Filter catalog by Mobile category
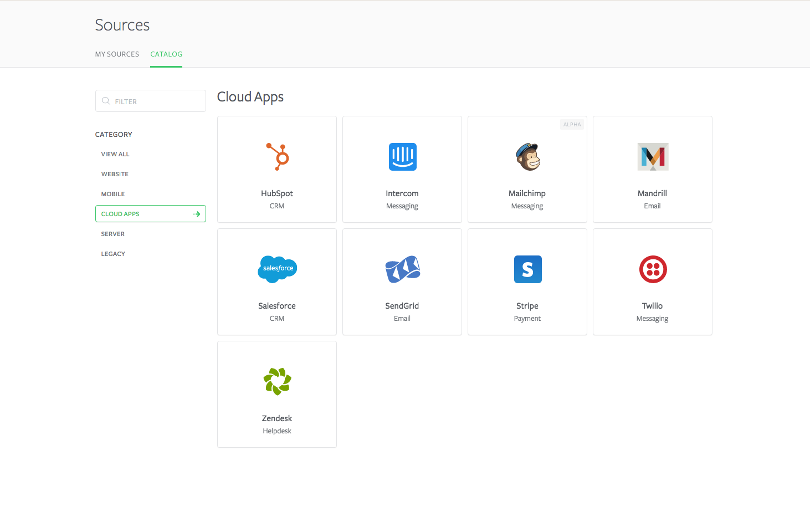 [x=113, y=194]
